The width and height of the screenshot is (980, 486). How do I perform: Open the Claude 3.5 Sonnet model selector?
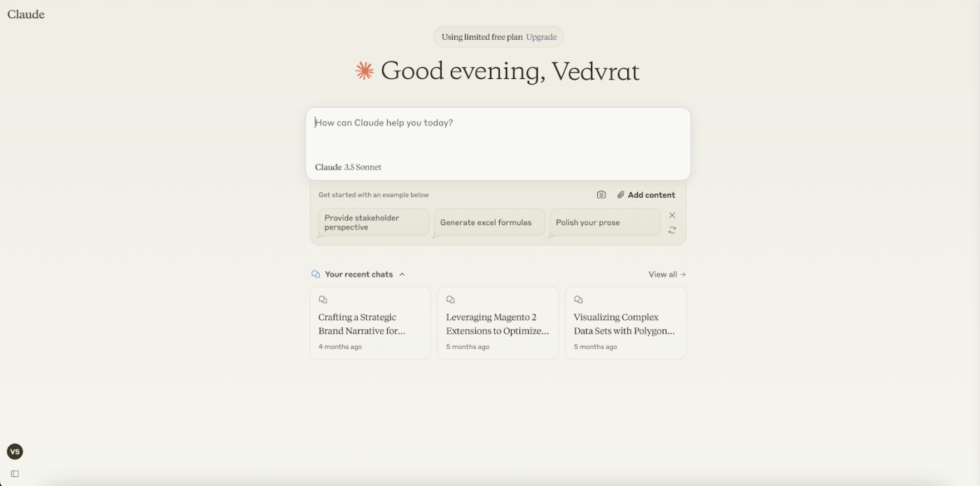(x=348, y=167)
